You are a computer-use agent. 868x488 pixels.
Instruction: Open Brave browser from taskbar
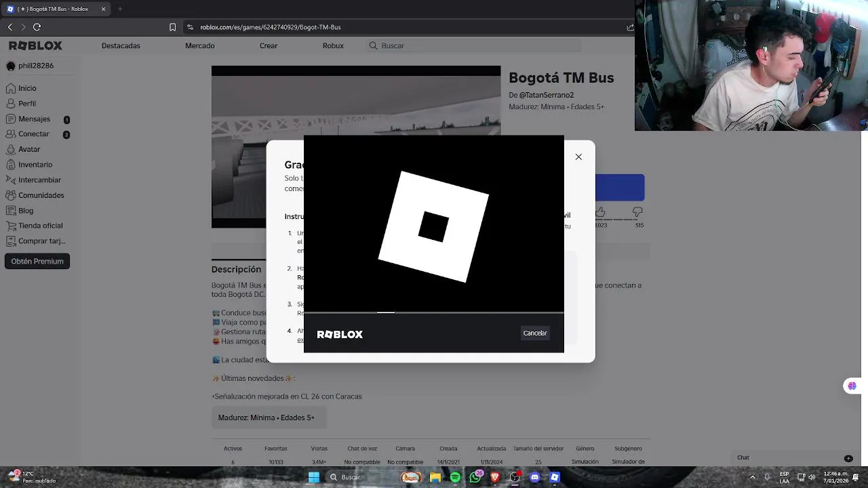(x=495, y=477)
